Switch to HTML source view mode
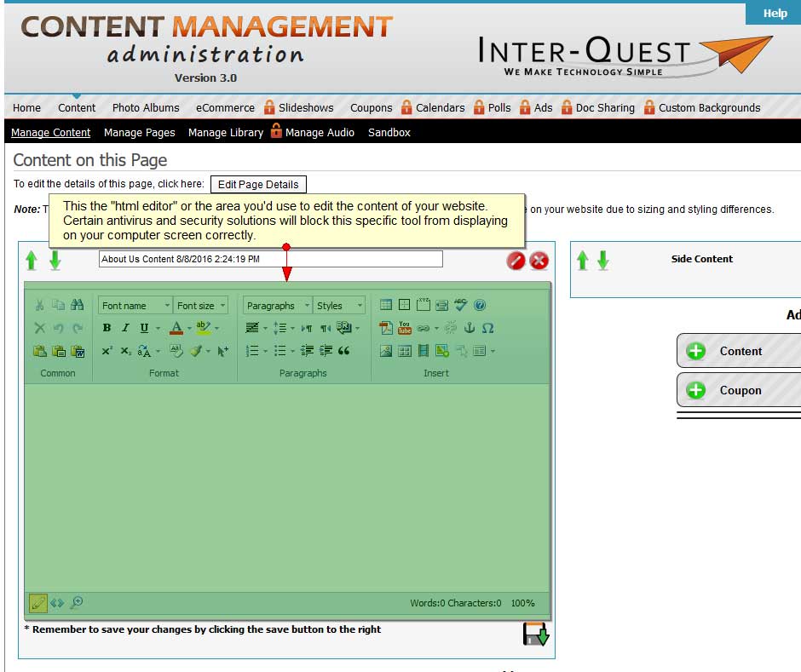The height and width of the screenshot is (672, 801). [57, 603]
